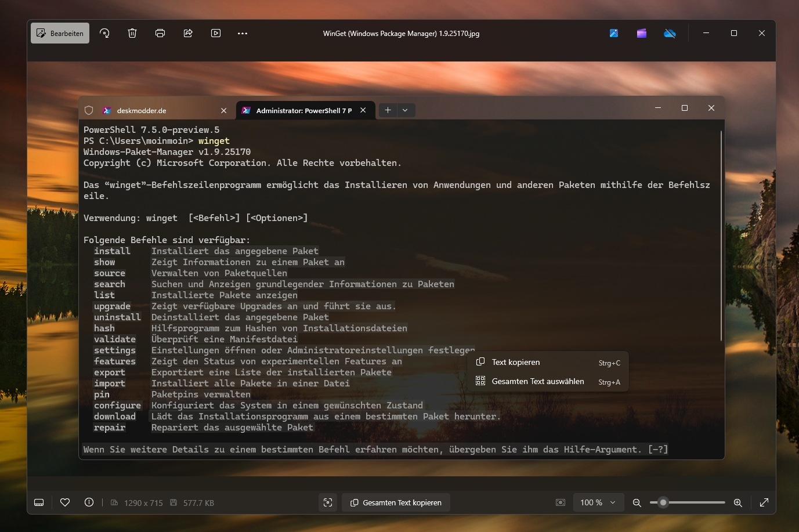This screenshot has height=532, width=799.
Task: Open the three-dots more options menu
Action: (x=243, y=33)
